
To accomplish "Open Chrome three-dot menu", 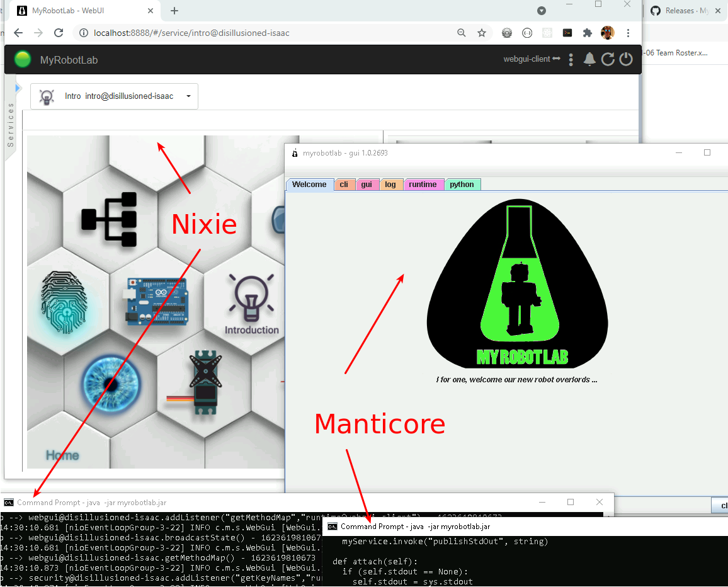I will coord(628,33).
